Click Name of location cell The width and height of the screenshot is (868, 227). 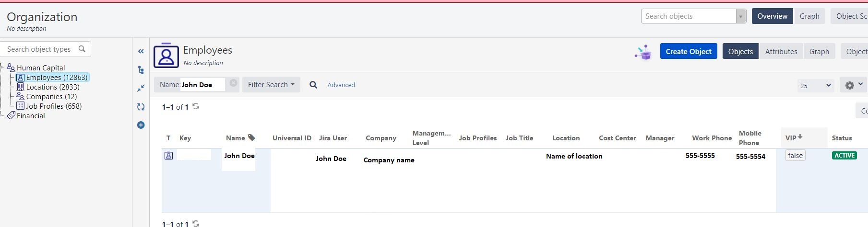(574, 156)
